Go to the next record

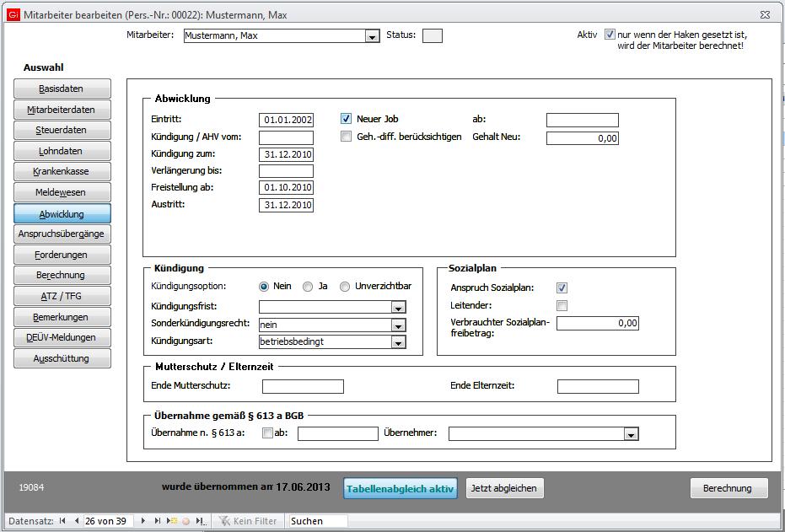pos(143,521)
